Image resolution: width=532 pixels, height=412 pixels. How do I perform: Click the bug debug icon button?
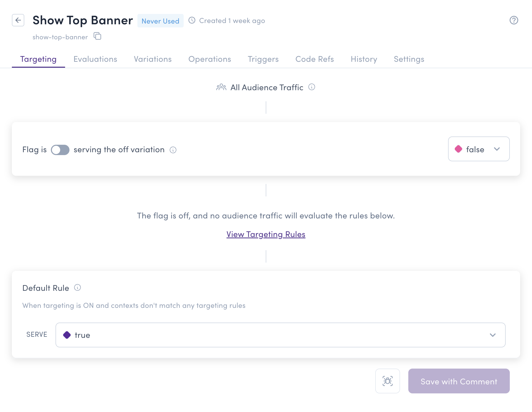(x=387, y=381)
